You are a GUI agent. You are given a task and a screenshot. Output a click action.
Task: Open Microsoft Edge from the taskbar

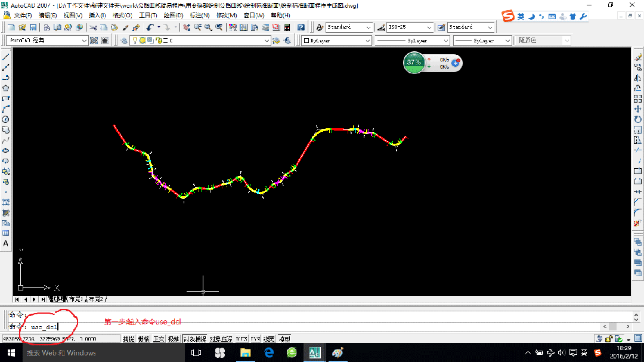tap(269, 352)
